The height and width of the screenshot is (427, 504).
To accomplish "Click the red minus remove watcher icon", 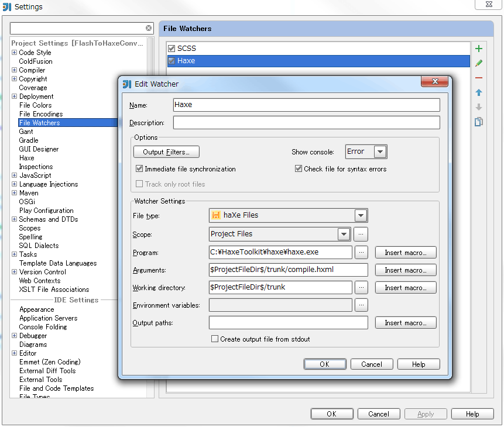I will pyautogui.click(x=479, y=78).
